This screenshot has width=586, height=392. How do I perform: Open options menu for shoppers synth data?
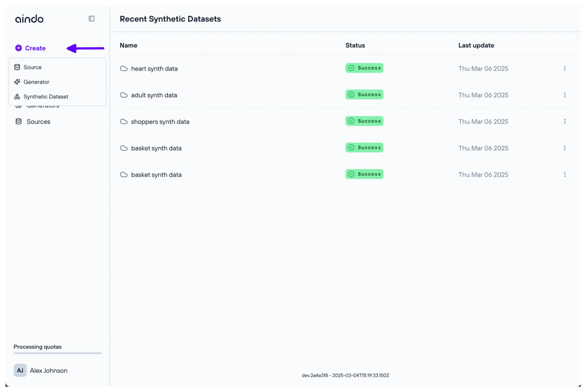coord(565,122)
